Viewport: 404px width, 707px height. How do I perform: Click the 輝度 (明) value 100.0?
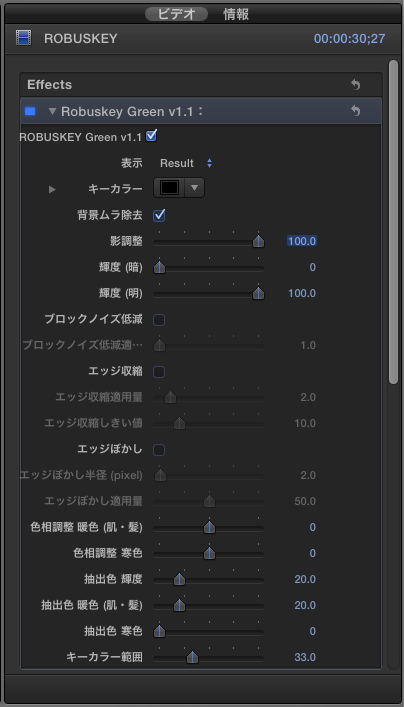[302, 294]
